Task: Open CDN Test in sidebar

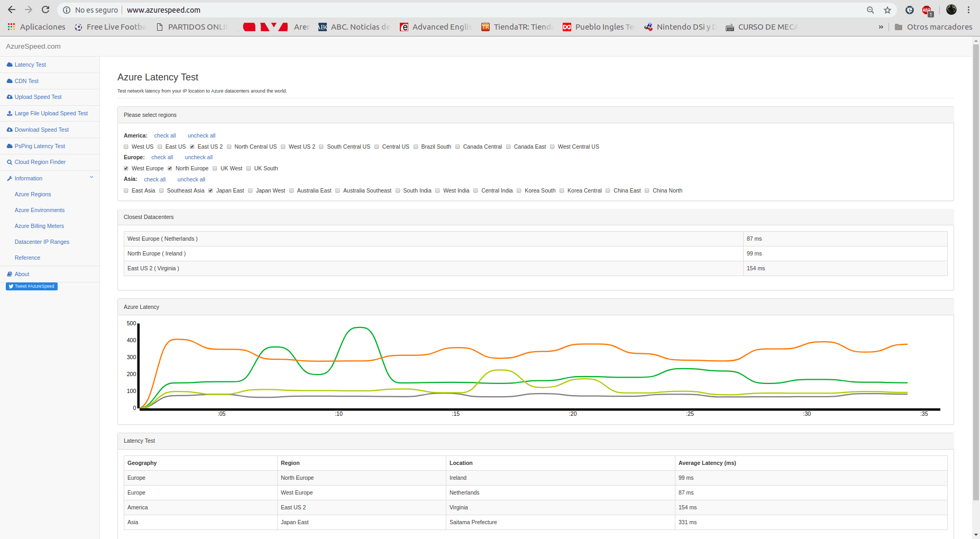Action: coord(26,81)
